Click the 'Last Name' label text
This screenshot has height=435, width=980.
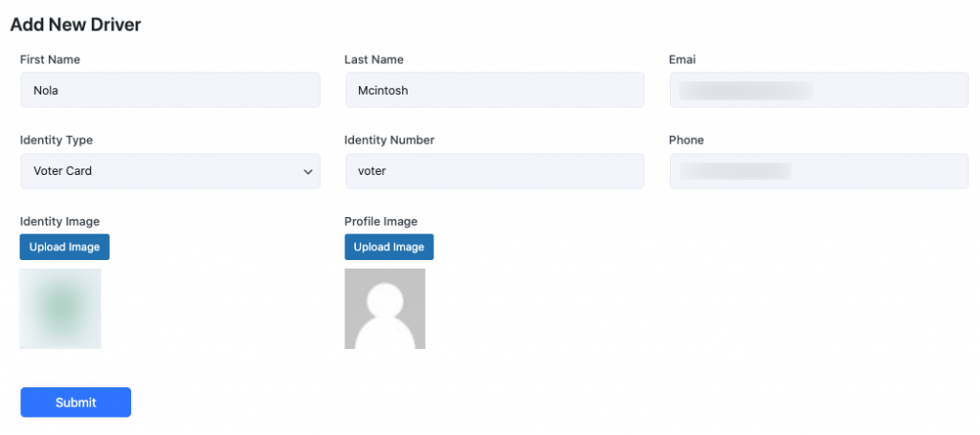(x=373, y=59)
